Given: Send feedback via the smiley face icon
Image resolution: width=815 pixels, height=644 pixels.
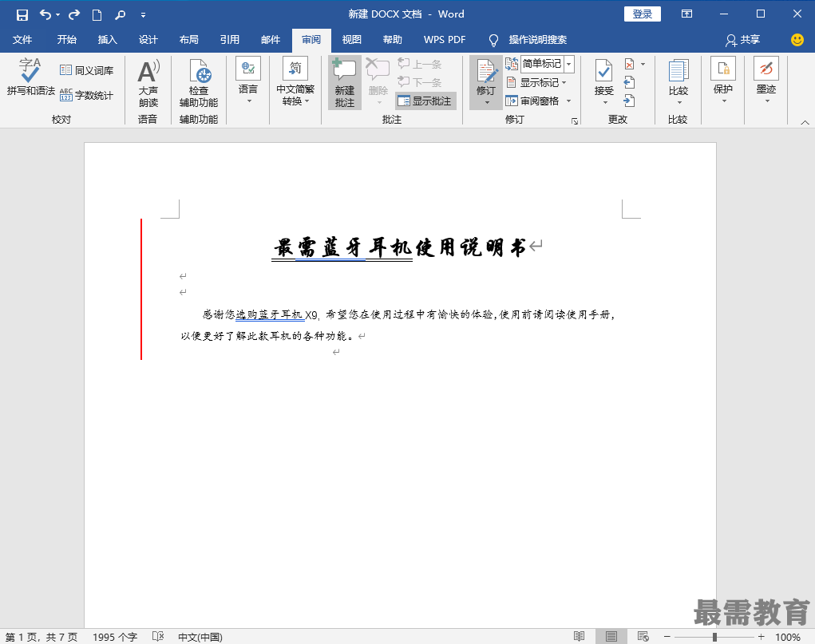Looking at the screenshot, I should point(797,40).
